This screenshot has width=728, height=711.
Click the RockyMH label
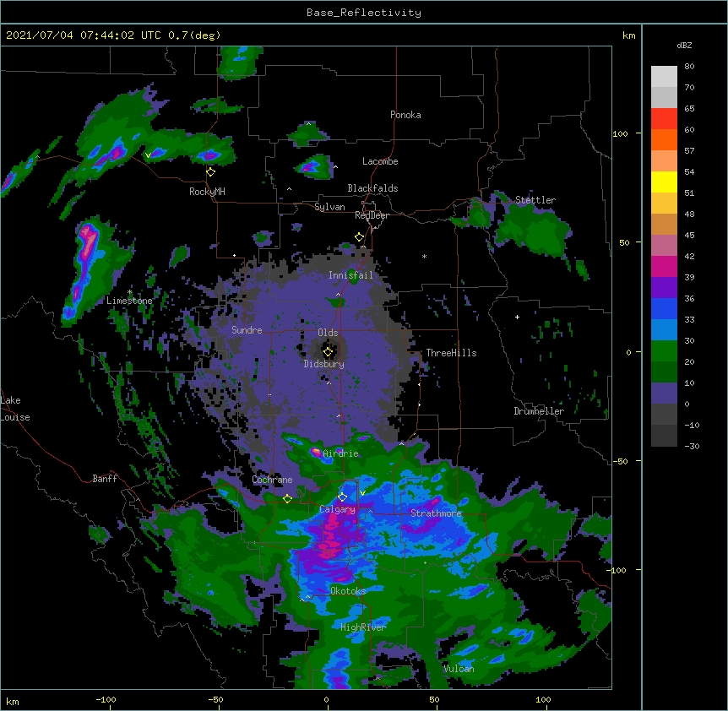(x=207, y=192)
